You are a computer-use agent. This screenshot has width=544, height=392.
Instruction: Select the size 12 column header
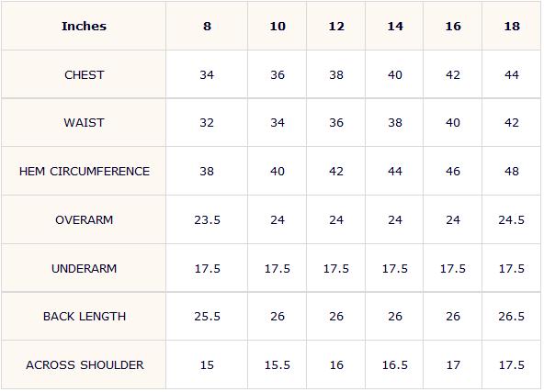tap(336, 27)
